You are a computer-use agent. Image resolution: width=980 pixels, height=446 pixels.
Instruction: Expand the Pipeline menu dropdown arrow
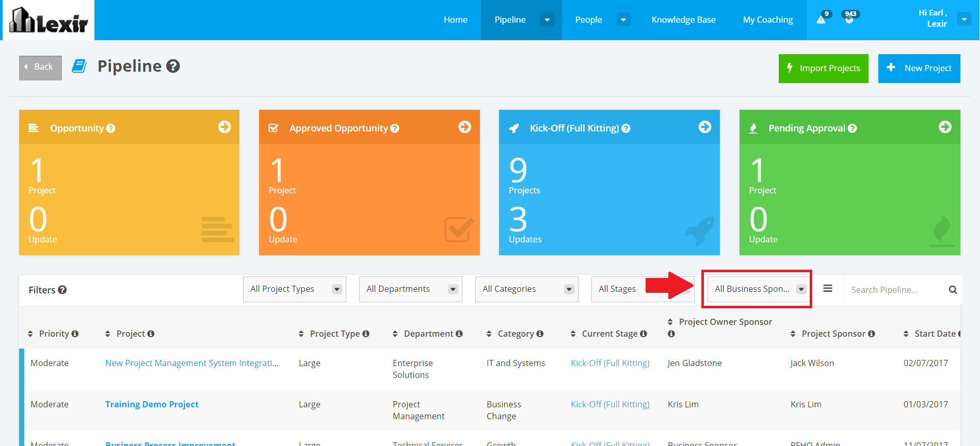(x=547, y=20)
